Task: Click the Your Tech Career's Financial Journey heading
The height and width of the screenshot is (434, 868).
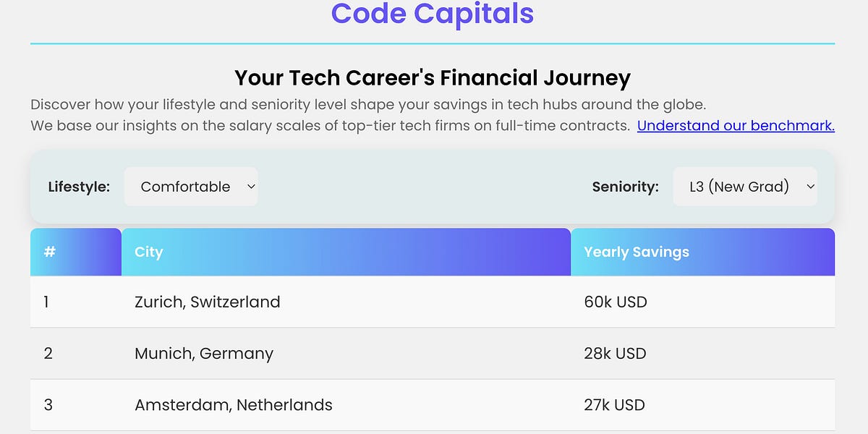Action: [432, 77]
